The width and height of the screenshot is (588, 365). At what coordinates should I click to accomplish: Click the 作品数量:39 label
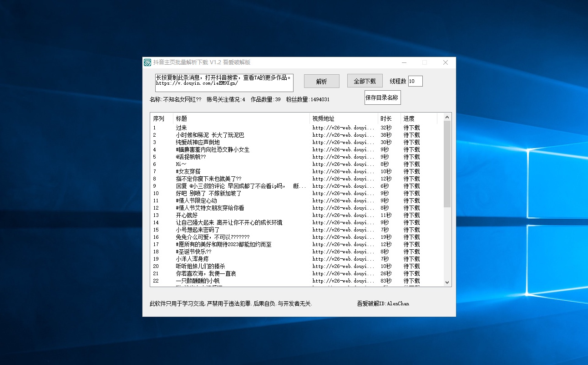(x=265, y=99)
